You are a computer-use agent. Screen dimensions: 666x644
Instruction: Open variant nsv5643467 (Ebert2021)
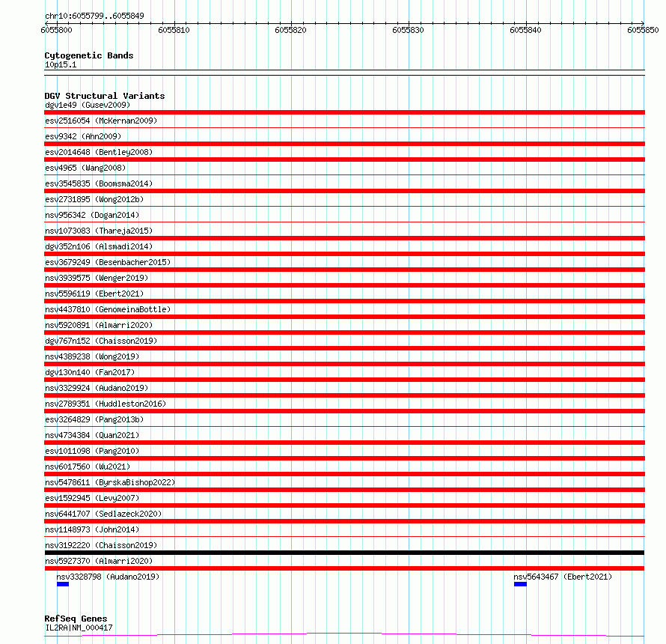563,577
